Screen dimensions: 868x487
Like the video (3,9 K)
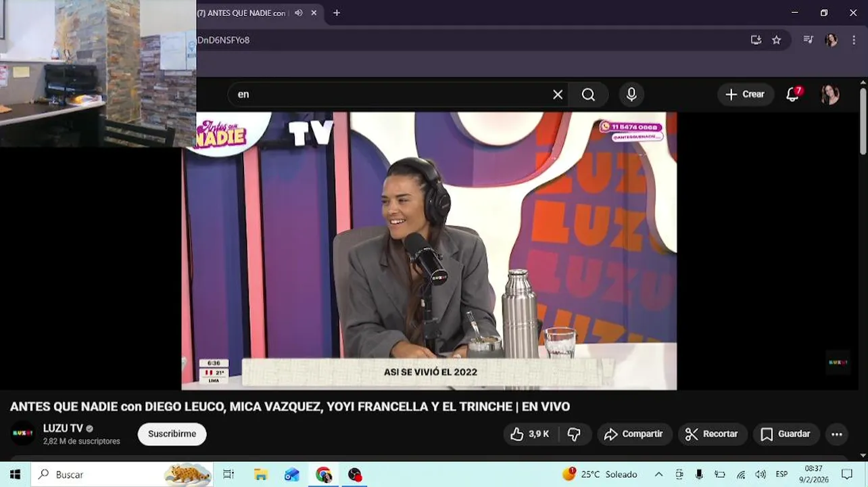[x=531, y=434]
